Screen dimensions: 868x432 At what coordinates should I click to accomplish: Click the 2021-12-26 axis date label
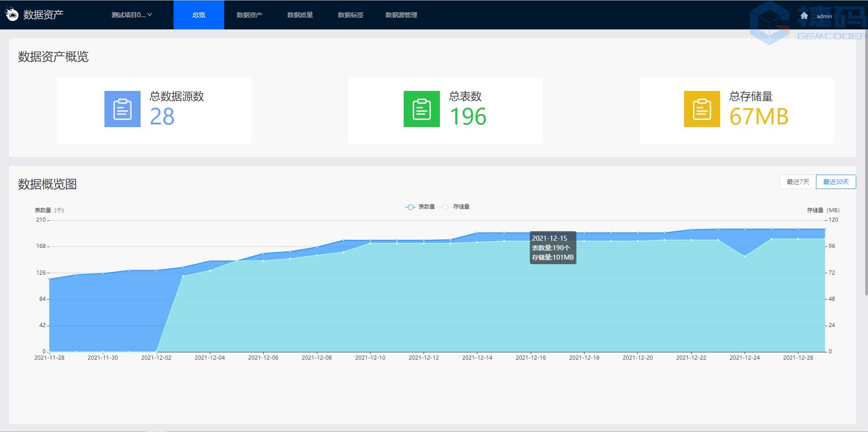pyautogui.click(x=798, y=358)
